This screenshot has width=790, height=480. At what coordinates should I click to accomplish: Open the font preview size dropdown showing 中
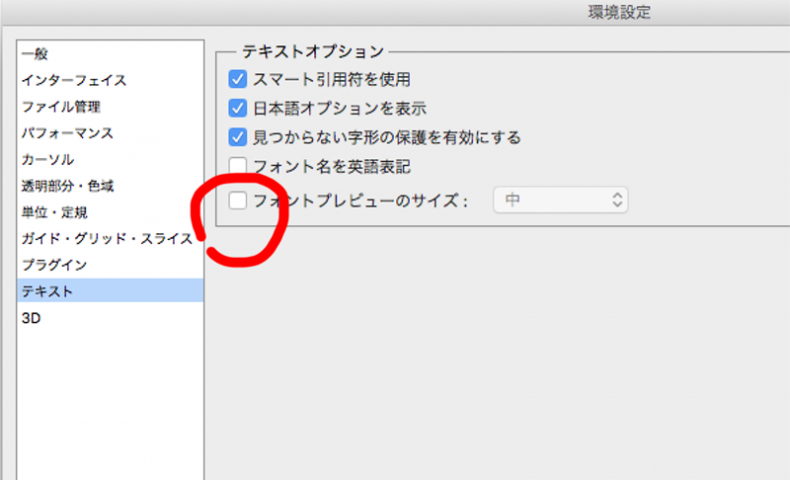(x=560, y=200)
